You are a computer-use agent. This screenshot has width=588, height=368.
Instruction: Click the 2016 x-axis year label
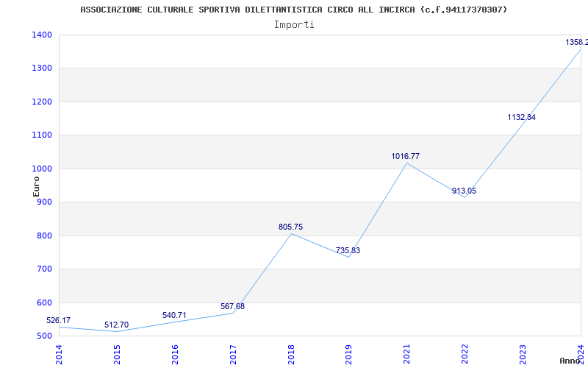[x=175, y=355]
